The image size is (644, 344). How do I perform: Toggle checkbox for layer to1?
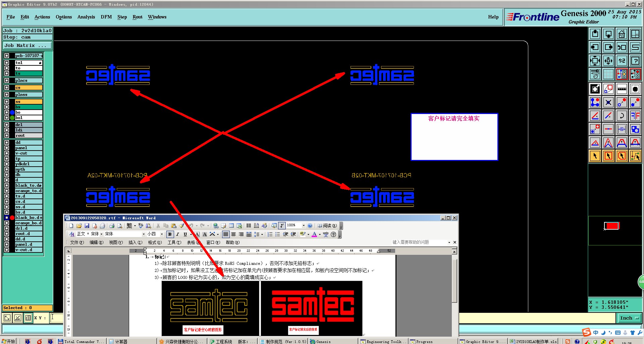[7, 63]
